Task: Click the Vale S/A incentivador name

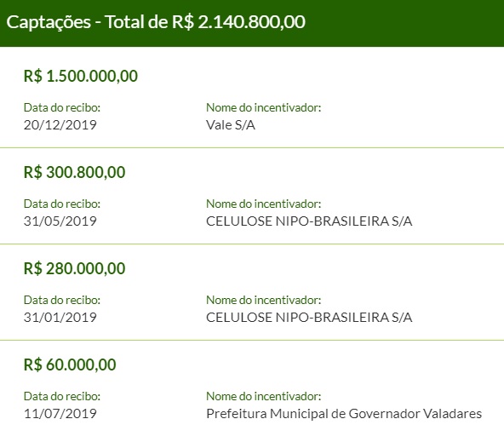Action: [231, 125]
